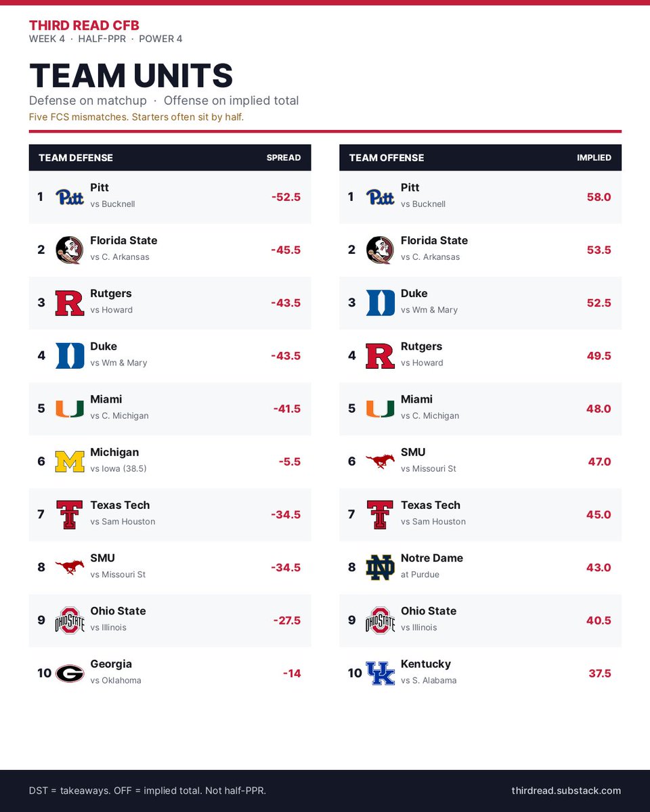
Task: Click the SPREAD column label
Action: coord(284,158)
